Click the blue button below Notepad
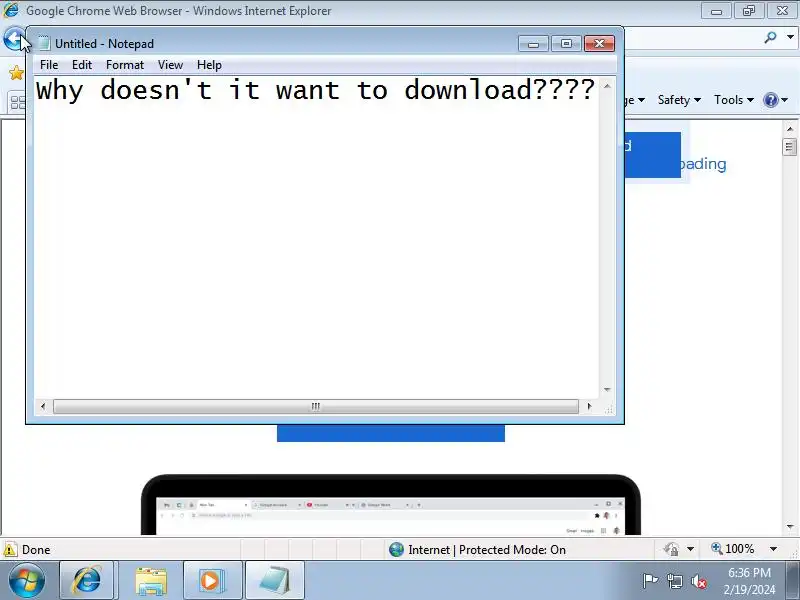The width and height of the screenshot is (800, 600). tap(391, 433)
